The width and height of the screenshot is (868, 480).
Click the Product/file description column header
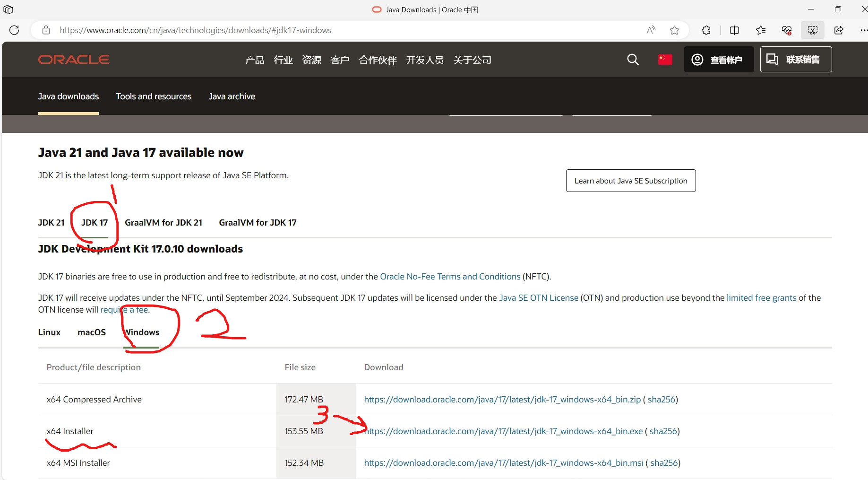[x=94, y=367]
